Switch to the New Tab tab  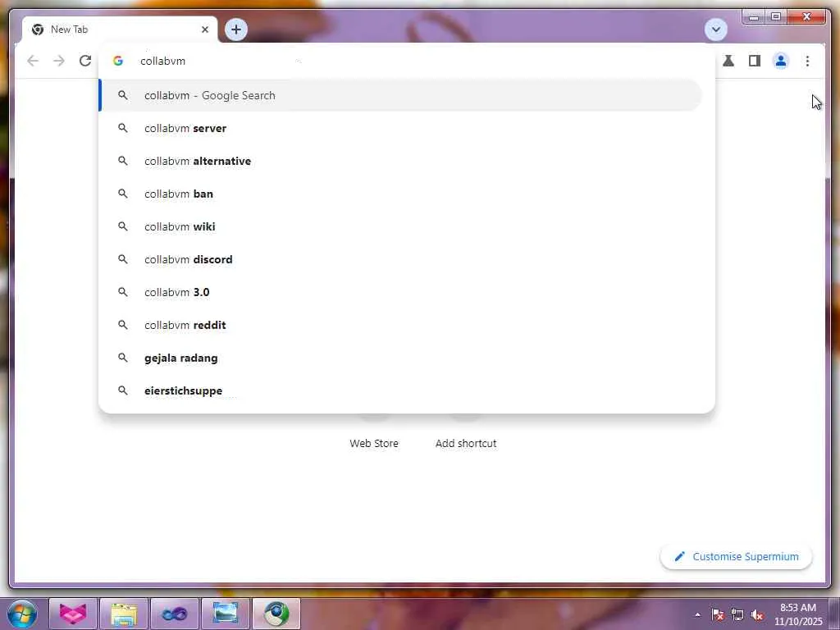click(x=120, y=30)
